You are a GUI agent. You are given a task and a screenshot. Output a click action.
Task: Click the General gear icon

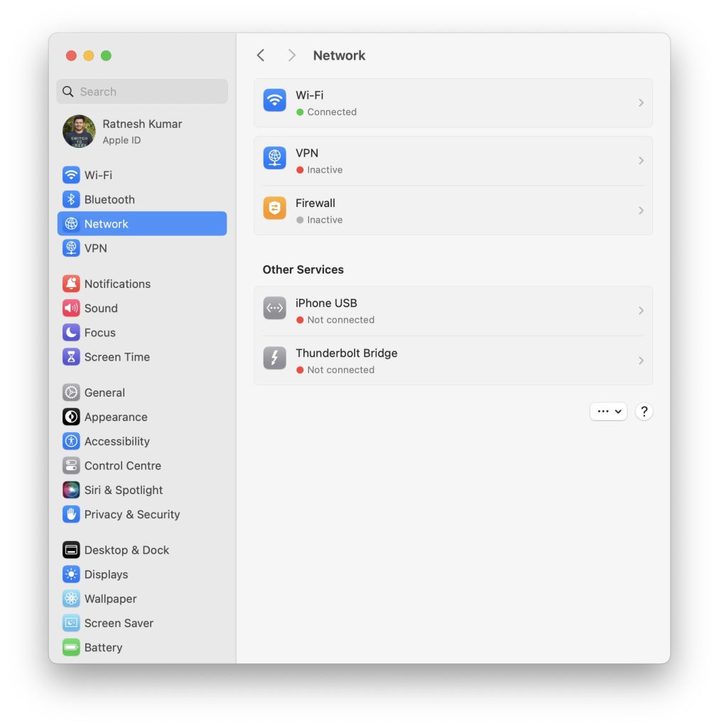71,392
